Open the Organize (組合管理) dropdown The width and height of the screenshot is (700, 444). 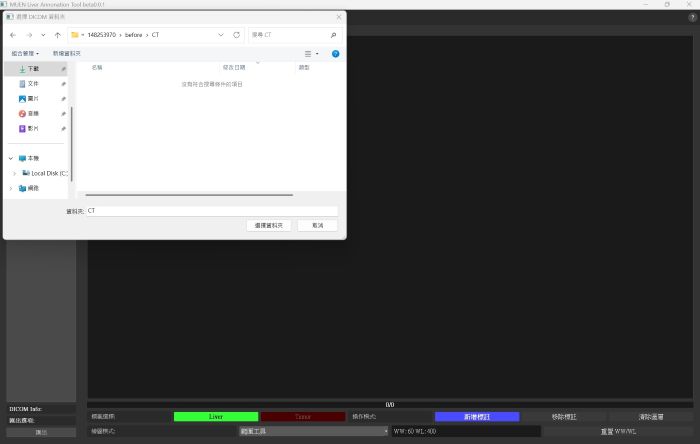[x=25, y=54]
